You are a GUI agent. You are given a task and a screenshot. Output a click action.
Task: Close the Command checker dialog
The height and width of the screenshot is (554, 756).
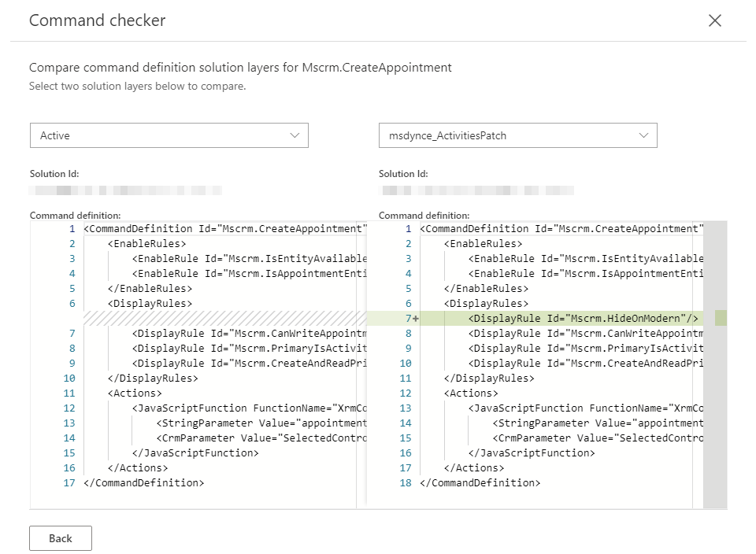click(714, 20)
